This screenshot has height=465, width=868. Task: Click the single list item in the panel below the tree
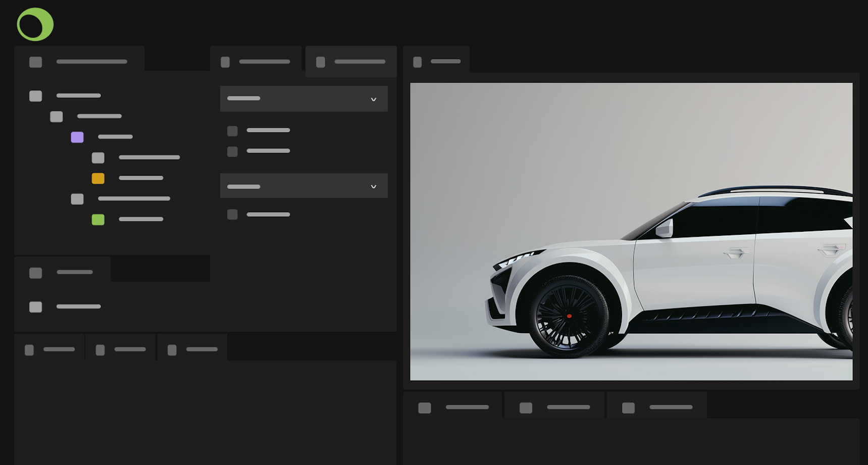point(65,307)
